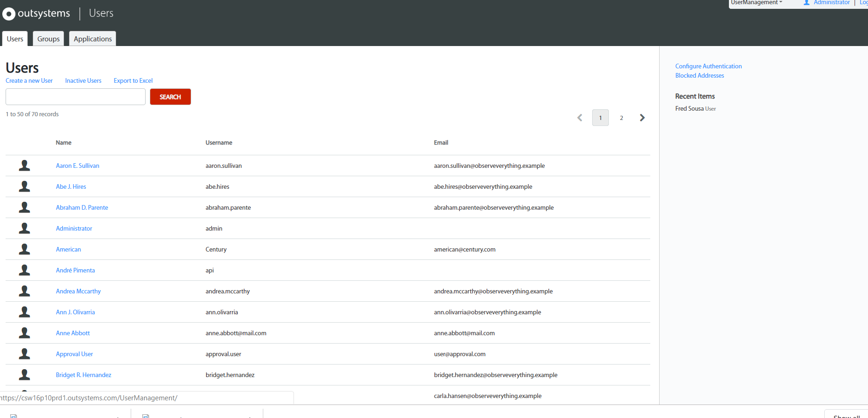Open the UserManagement dropdown menu
This screenshot has width=868, height=418.
coord(756,3)
